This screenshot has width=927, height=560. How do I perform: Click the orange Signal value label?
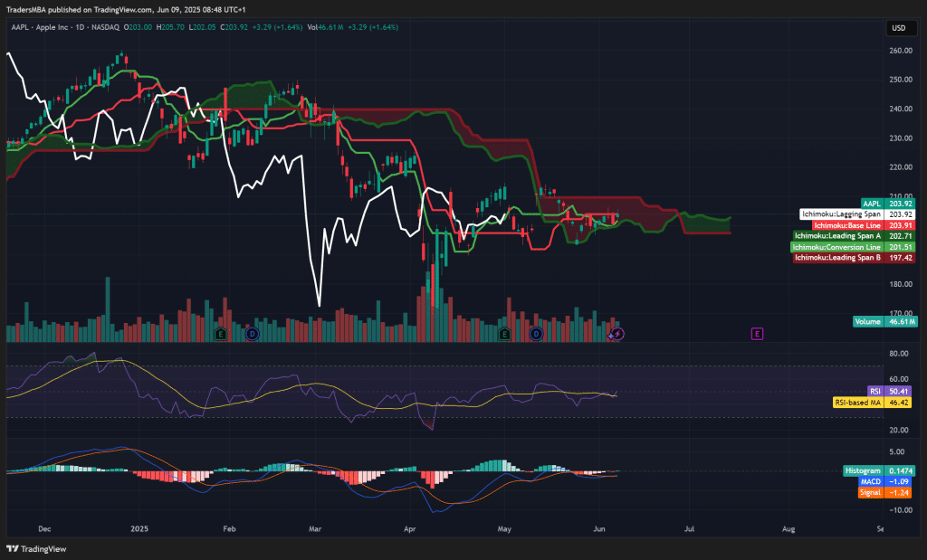click(x=869, y=493)
